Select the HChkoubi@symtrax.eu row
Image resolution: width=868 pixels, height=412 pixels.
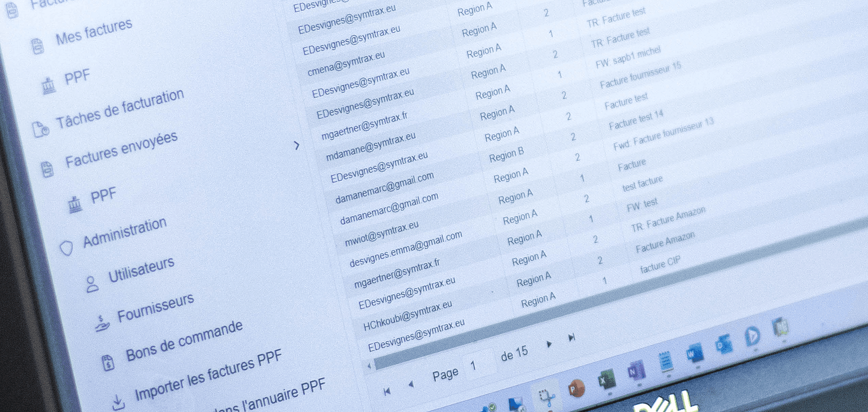pos(407,316)
